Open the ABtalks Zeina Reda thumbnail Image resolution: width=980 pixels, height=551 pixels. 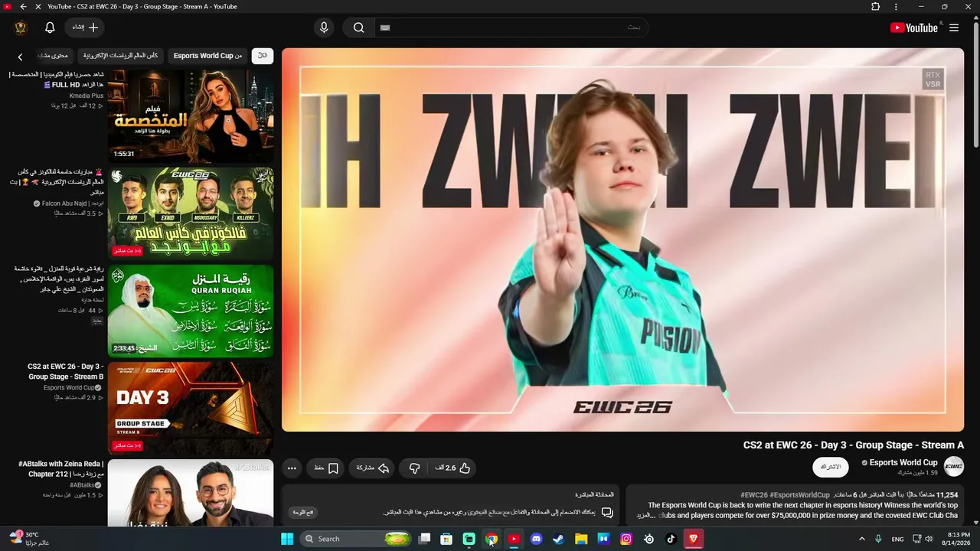[191, 493]
